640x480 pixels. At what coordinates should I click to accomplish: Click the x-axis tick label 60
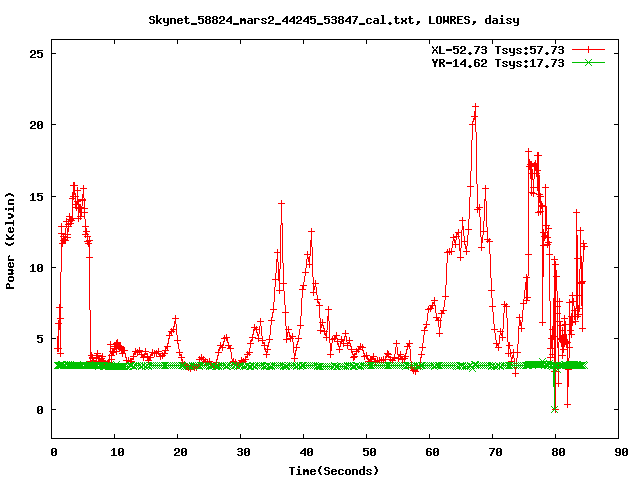click(x=432, y=452)
